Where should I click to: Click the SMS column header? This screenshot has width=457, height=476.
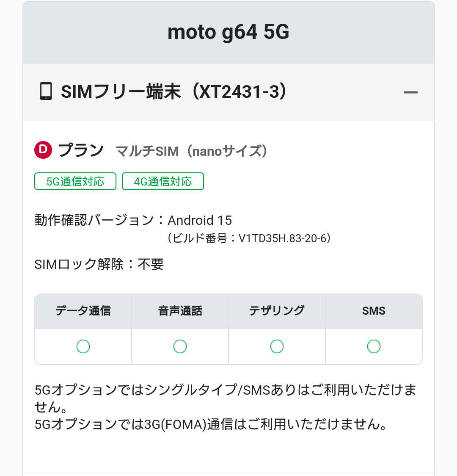374,311
